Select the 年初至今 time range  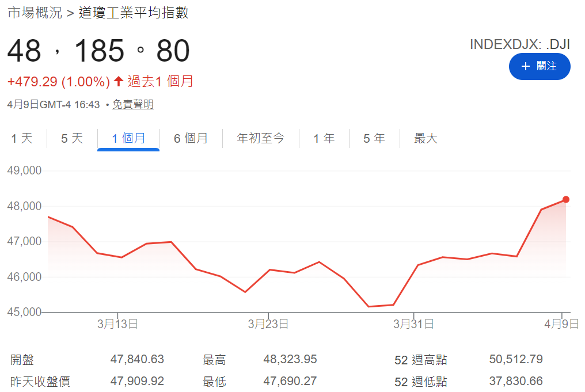[x=260, y=138]
